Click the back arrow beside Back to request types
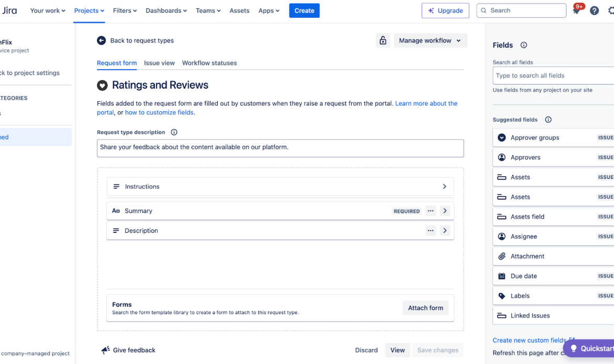614x364 pixels. pyautogui.click(x=101, y=40)
